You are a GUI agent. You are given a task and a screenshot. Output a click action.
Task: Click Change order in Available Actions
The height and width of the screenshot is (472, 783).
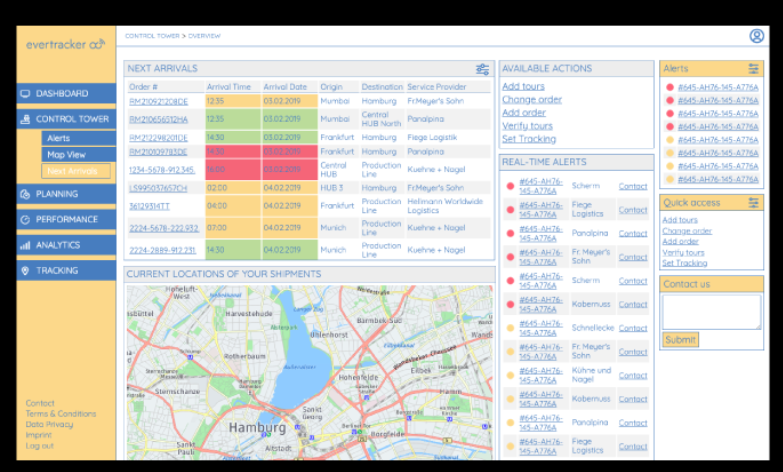coord(532,99)
